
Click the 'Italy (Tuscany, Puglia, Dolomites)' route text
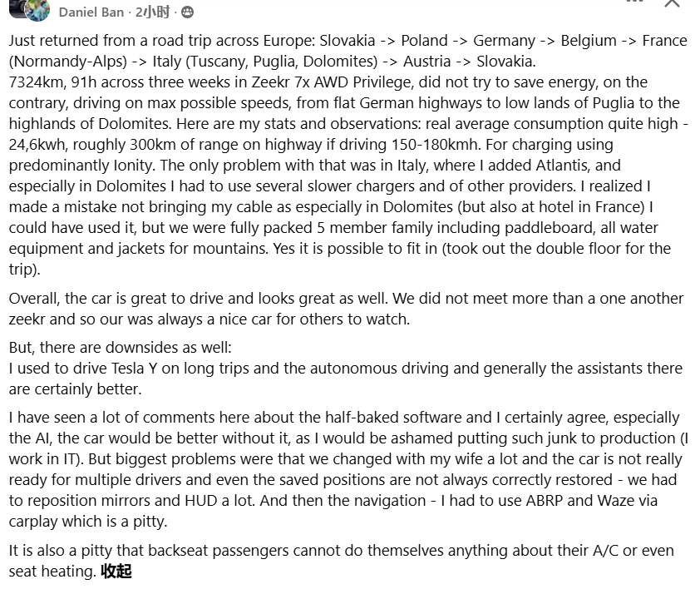pos(264,62)
